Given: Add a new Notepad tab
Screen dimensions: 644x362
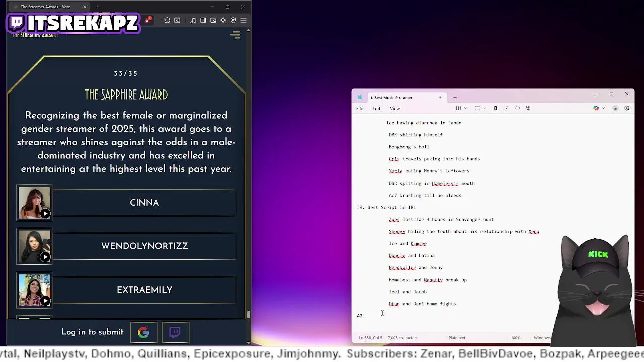Looking at the screenshot, I should [455, 98].
